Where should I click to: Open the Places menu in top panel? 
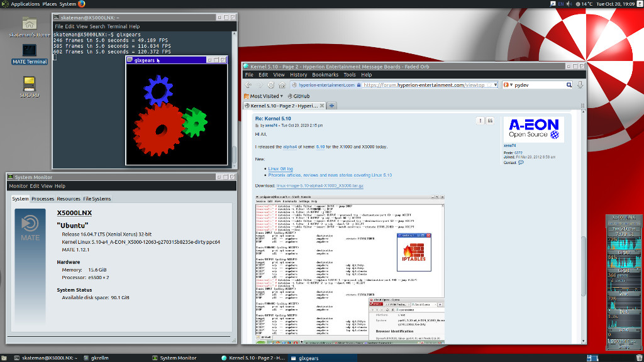click(x=49, y=4)
